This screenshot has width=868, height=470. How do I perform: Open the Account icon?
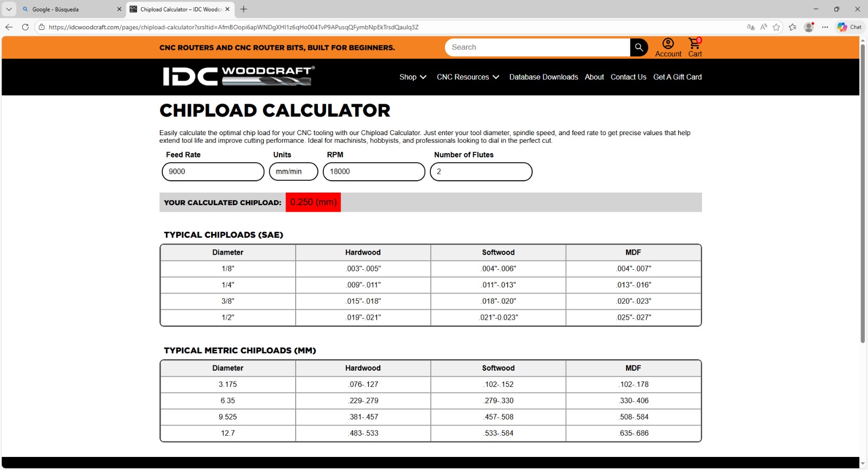coord(668,47)
